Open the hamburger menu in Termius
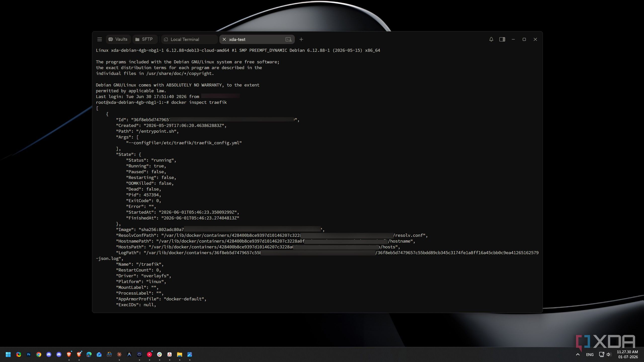 99,39
